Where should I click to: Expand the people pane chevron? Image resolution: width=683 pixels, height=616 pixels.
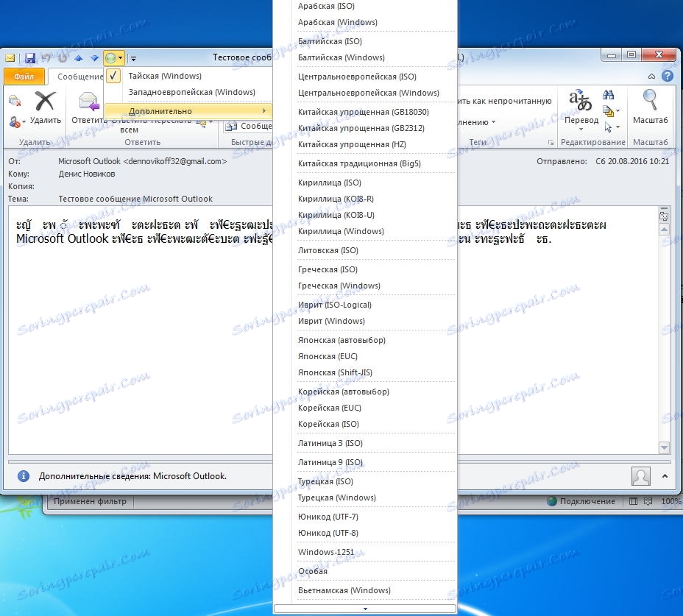(x=665, y=476)
